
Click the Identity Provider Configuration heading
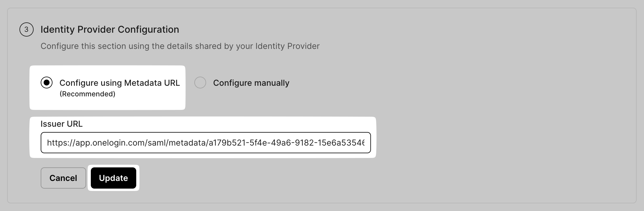(110, 29)
